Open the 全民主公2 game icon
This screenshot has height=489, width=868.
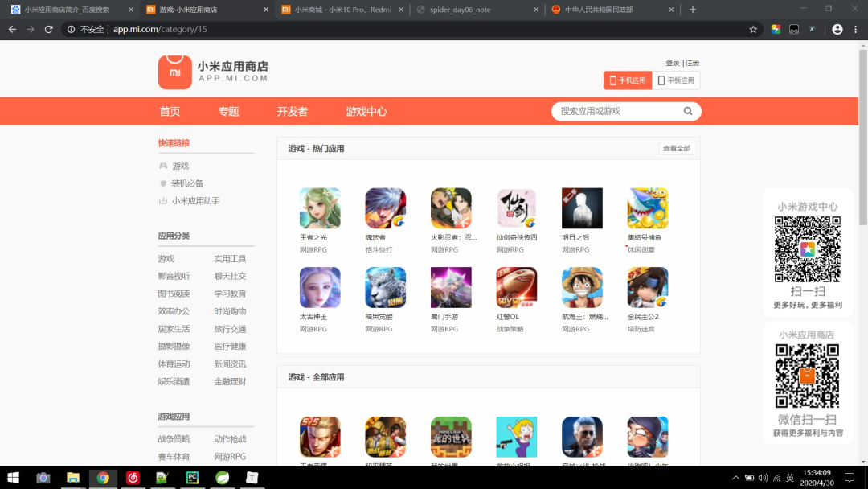648,287
